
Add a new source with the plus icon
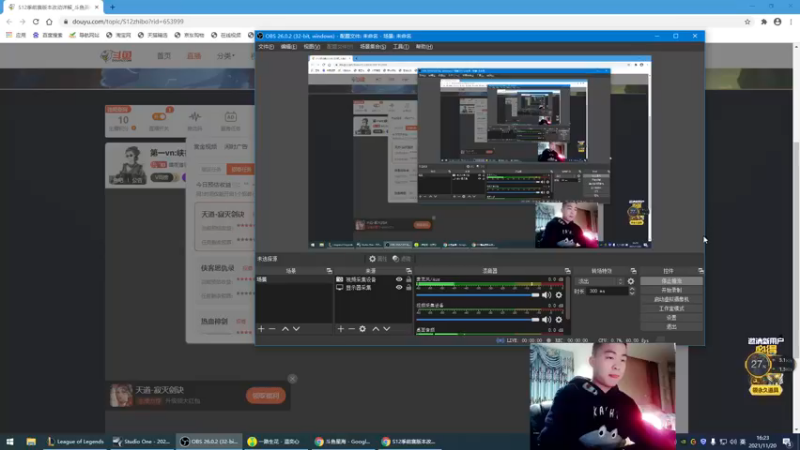tap(341, 329)
